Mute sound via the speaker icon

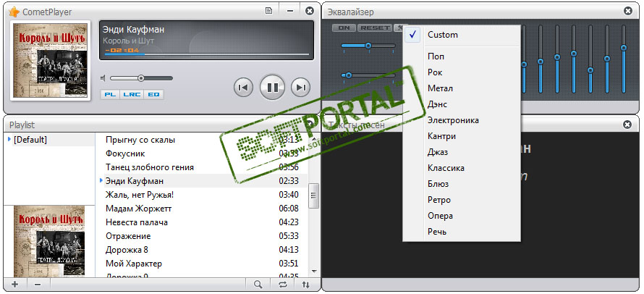103,78
